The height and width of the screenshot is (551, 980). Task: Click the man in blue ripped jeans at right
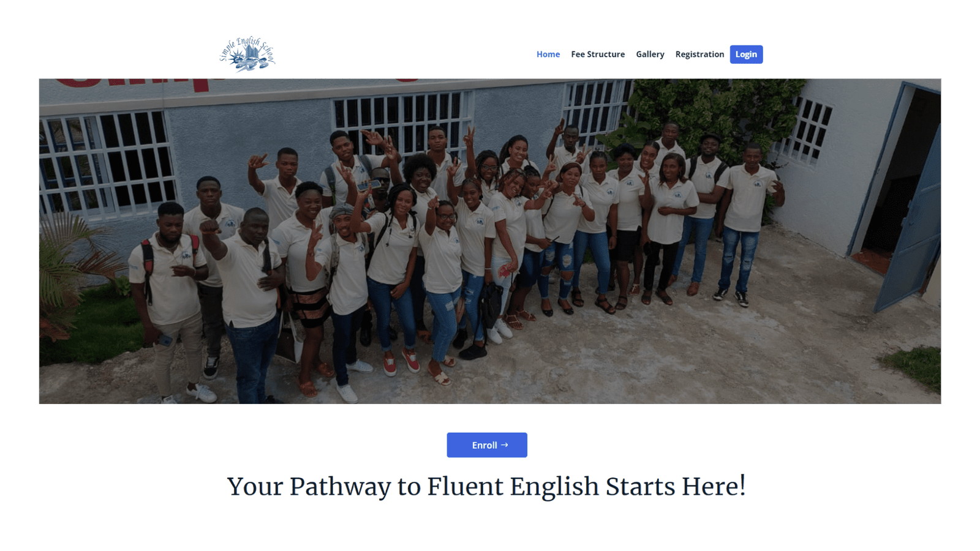click(x=744, y=227)
